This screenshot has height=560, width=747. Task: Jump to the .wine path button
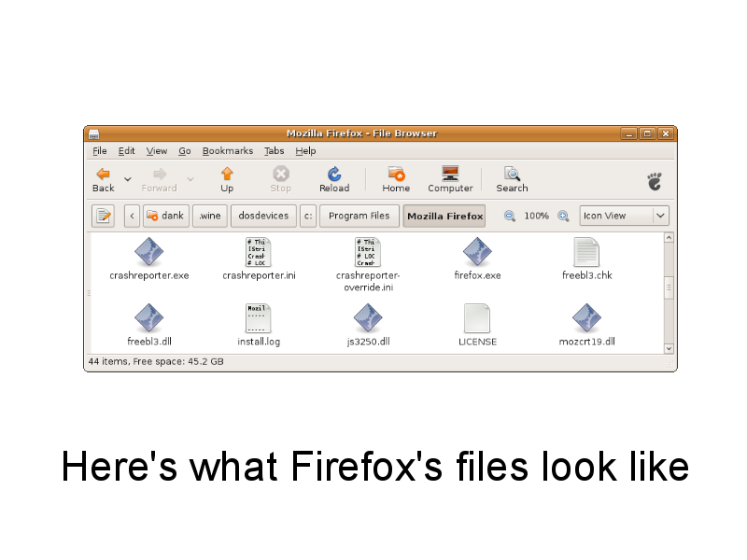pos(210,216)
